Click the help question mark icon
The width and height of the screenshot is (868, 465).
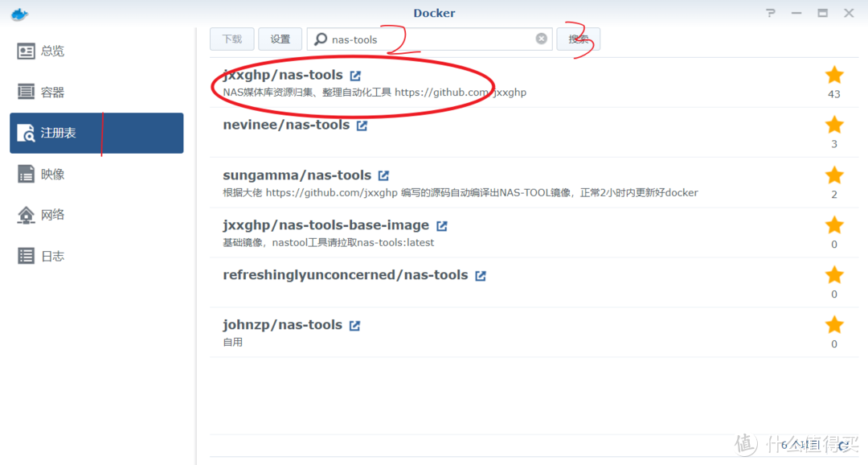[x=769, y=13]
